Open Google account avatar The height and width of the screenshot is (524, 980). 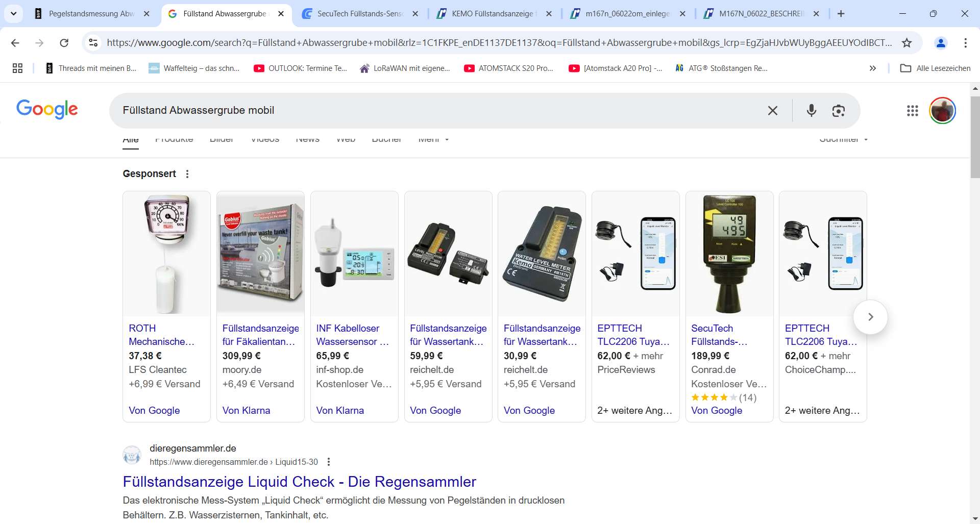click(942, 111)
